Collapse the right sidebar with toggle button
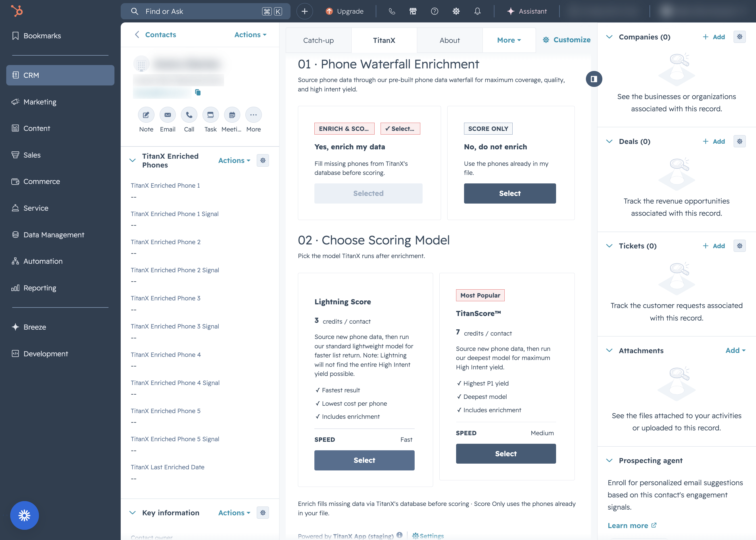The width and height of the screenshot is (756, 540). 594,79
